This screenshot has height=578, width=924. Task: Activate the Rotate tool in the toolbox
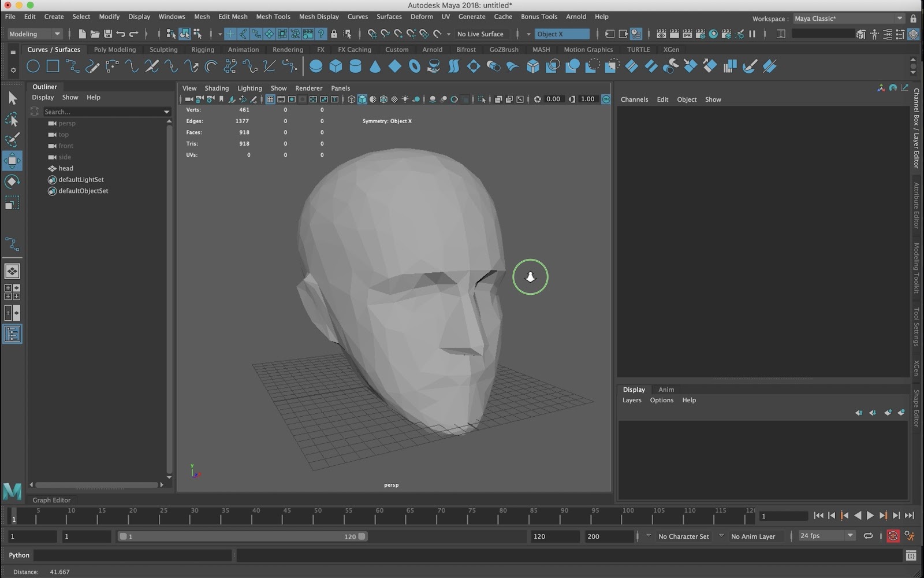point(12,182)
